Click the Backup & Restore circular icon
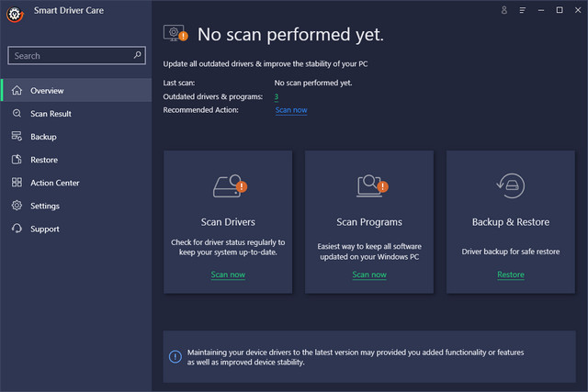 pos(510,185)
